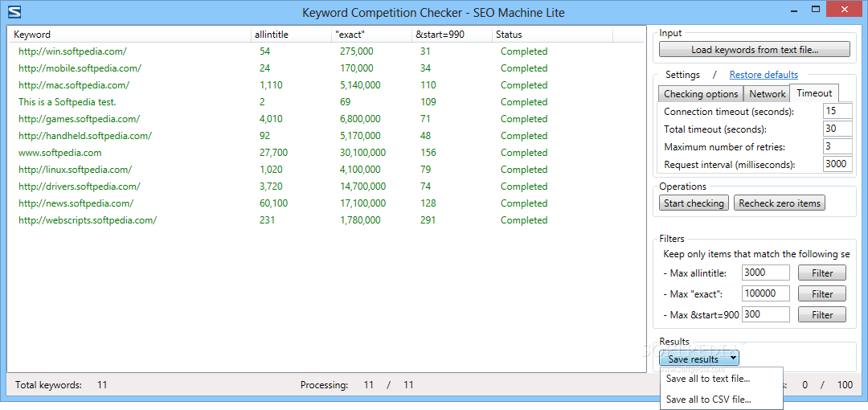Click the Restore defaults link
868x410 pixels.
(x=764, y=74)
